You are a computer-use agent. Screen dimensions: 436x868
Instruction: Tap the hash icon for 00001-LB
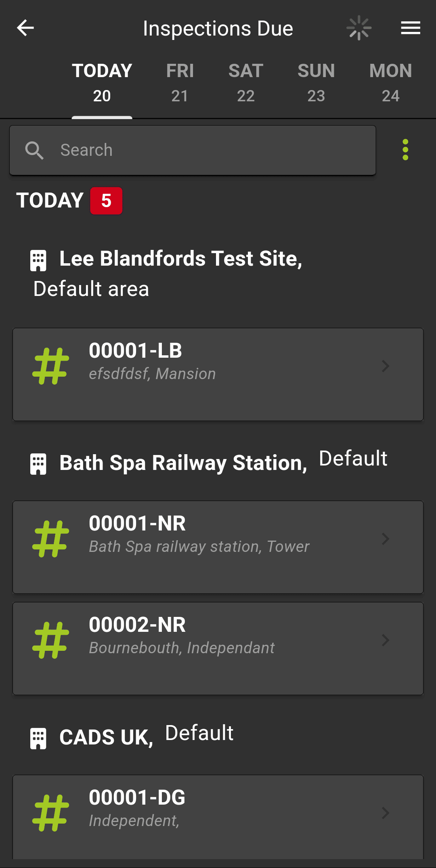coord(50,366)
